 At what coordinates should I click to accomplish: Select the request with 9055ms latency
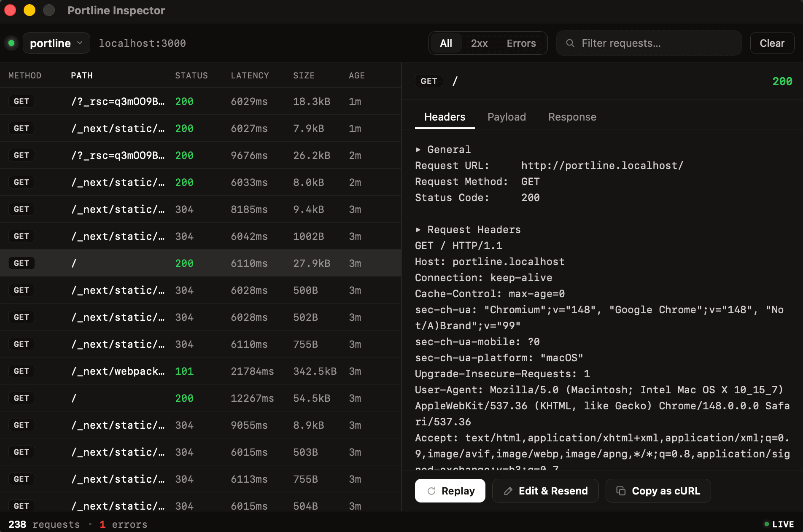200,425
